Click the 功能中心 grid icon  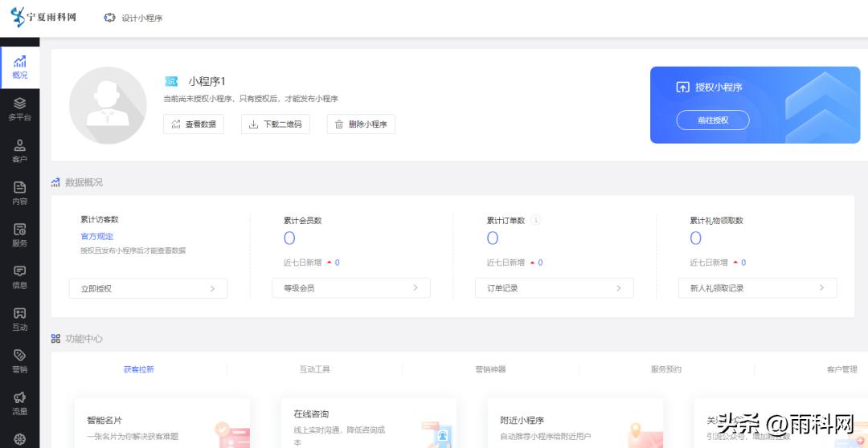55,338
